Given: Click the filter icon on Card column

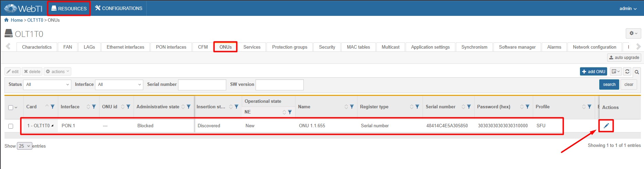Looking at the screenshot, I should tap(52, 107).
